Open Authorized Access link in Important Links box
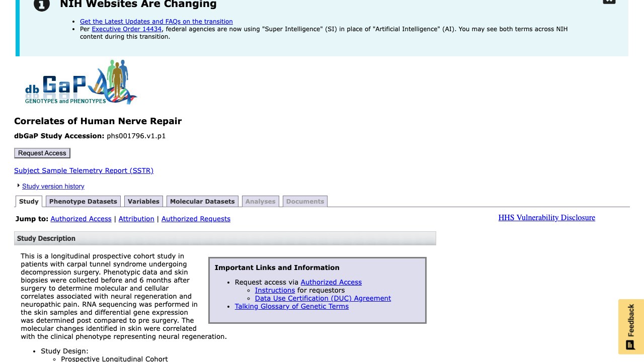The width and height of the screenshot is (644, 362). pyautogui.click(x=331, y=283)
